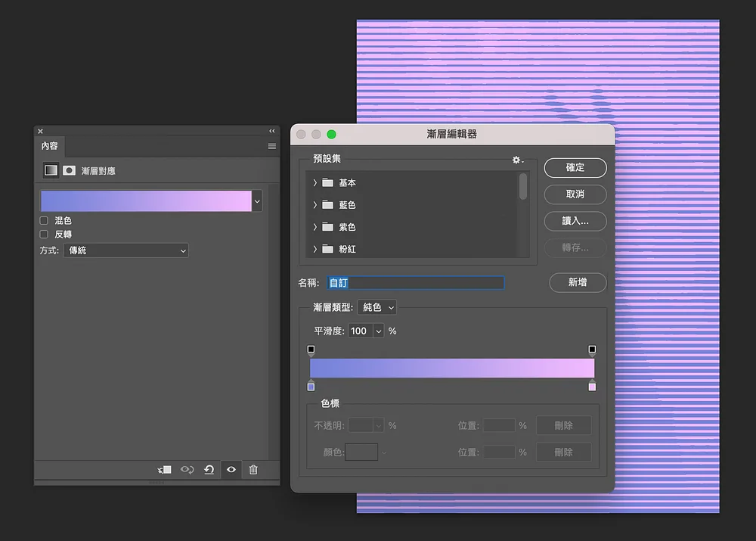Expand the 藍色 preset folder

click(314, 204)
